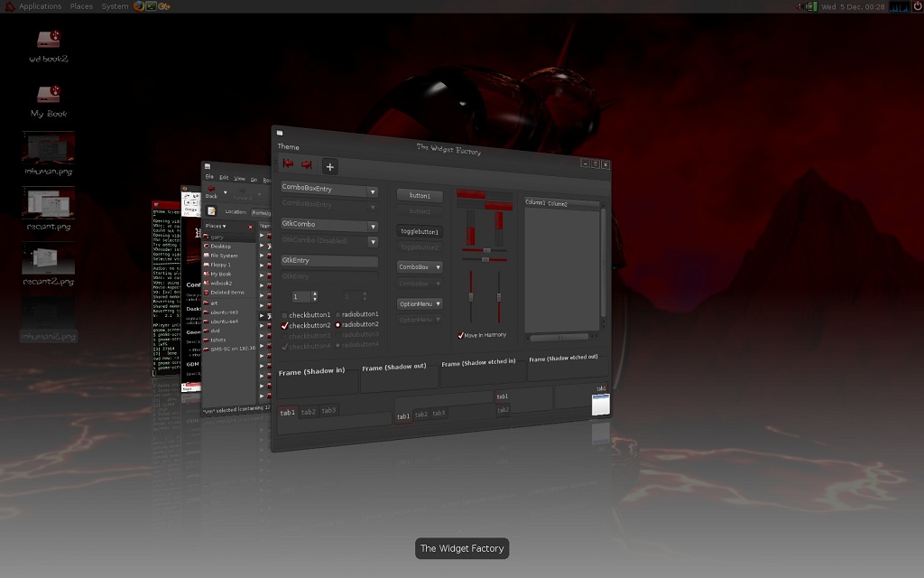This screenshot has width=924, height=578.
Task: Select the inhuman.png desktop thumbnail
Action: coord(49,147)
